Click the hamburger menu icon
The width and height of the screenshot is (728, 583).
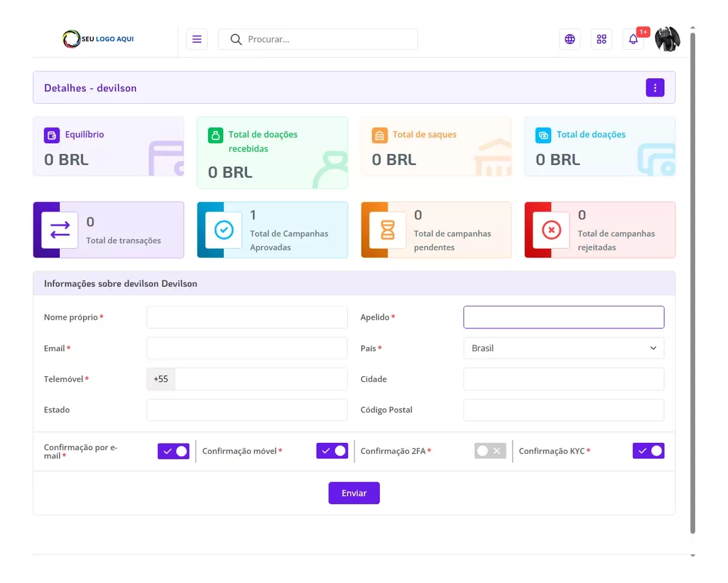click(197, 39)
